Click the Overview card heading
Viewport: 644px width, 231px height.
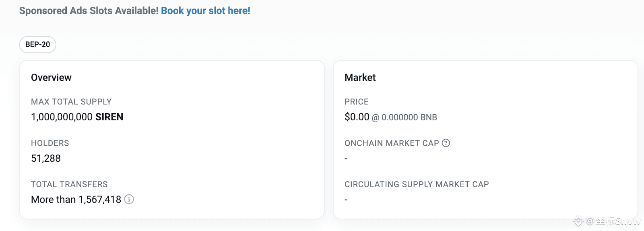coord(51,78)
